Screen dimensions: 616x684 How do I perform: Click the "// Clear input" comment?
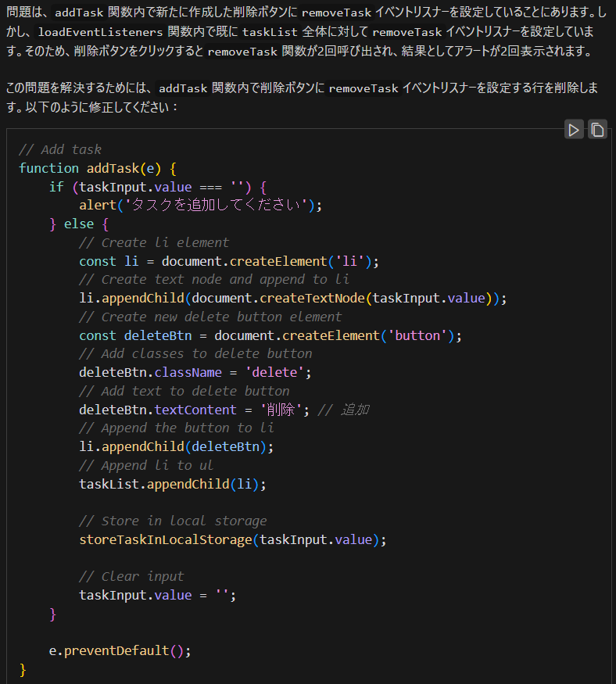131,576
